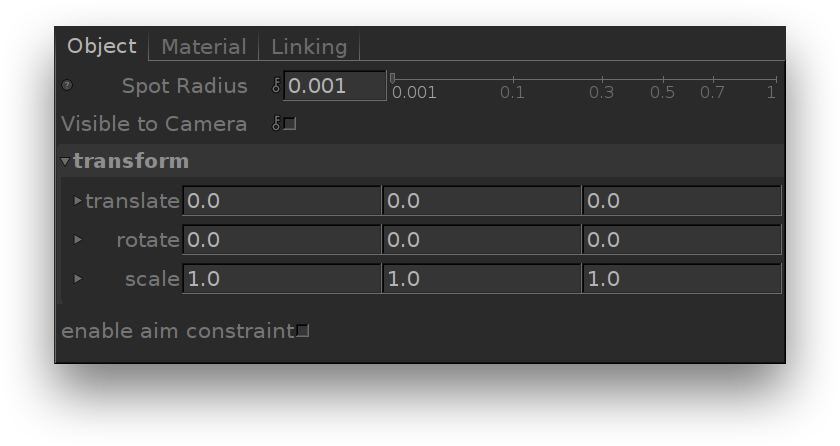Viewport: 840px width, 446px height.
Task: Set Spot Radius slider to 0.5 mark
Action: point(662,80)
